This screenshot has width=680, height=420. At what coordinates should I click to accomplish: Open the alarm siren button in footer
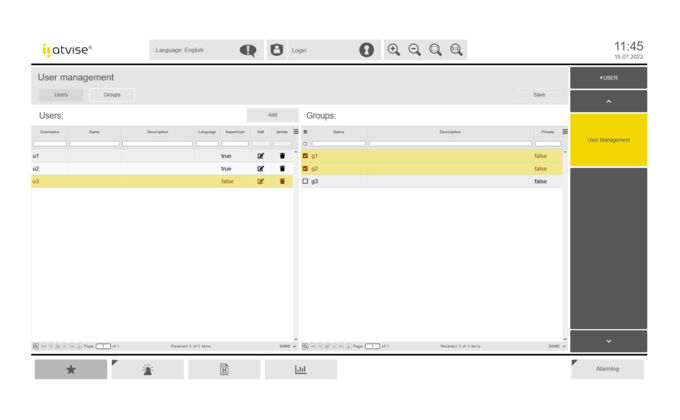coord(147,369)
